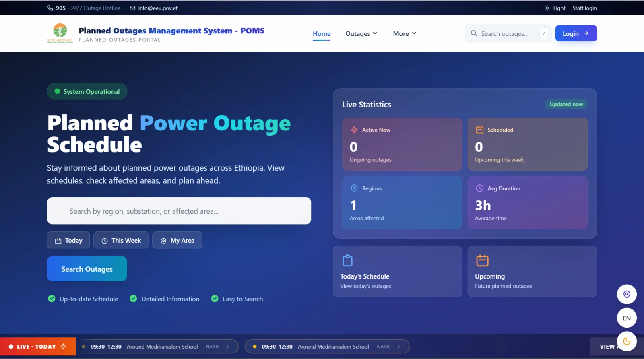
Task: Go to the Home tab
Action: click(322, 34)
